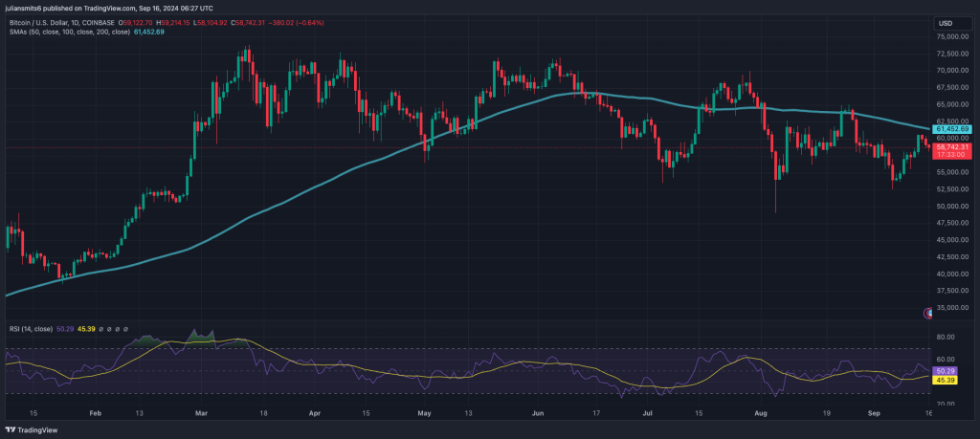
Task: Click 55,000.00 on the price axis
Action: [x=954, y=172]
